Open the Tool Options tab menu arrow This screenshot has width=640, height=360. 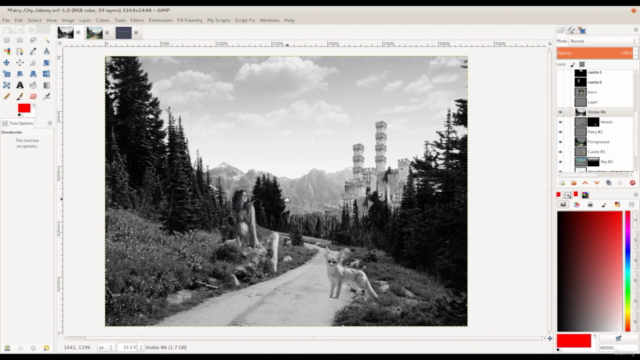pos(50,123)
